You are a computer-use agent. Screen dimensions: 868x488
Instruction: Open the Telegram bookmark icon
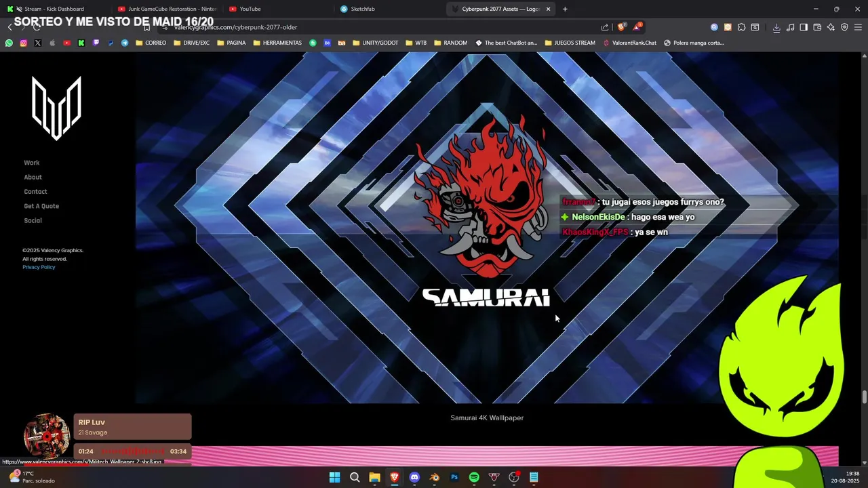(125, 43)
